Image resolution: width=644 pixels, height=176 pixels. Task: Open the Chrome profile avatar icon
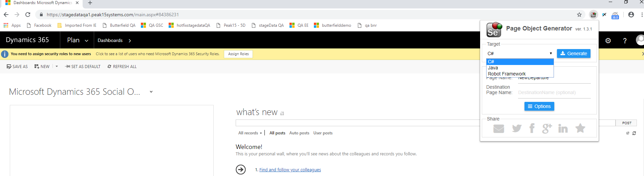click(x=631, y=15)
